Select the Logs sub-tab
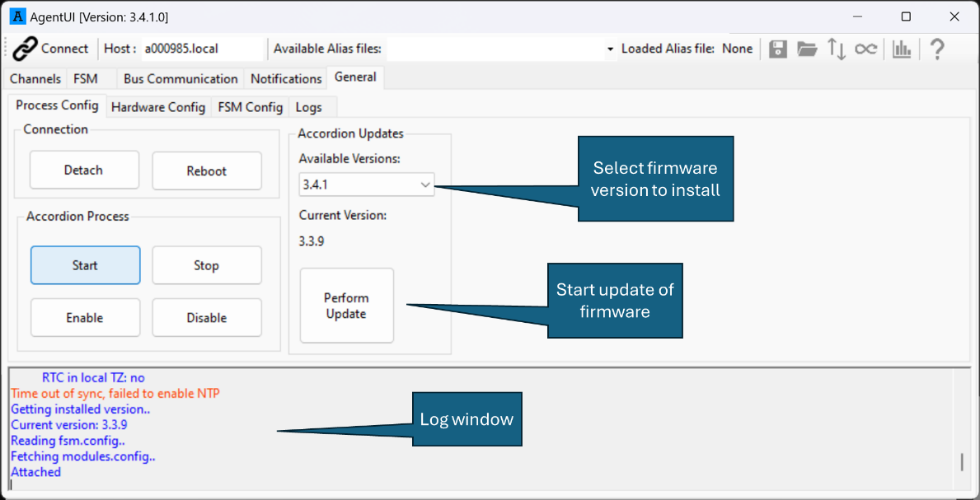The height and width of the screenshot is (500, 980). click(308, 107)
